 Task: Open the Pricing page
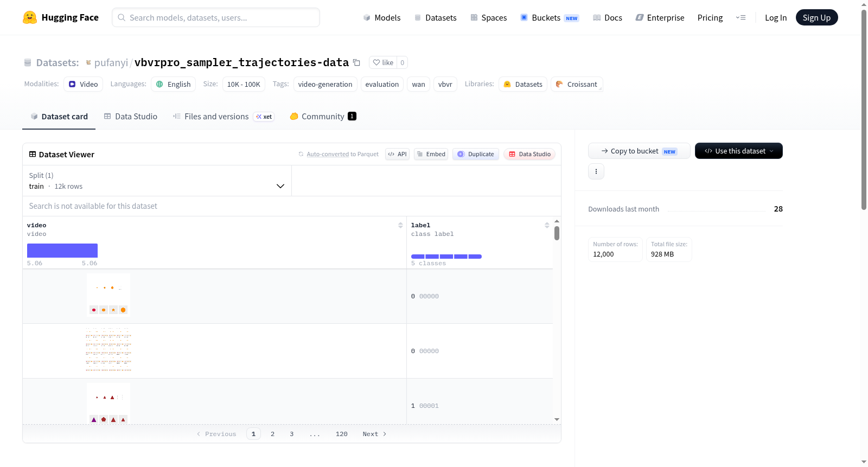[x=710, y=17]
